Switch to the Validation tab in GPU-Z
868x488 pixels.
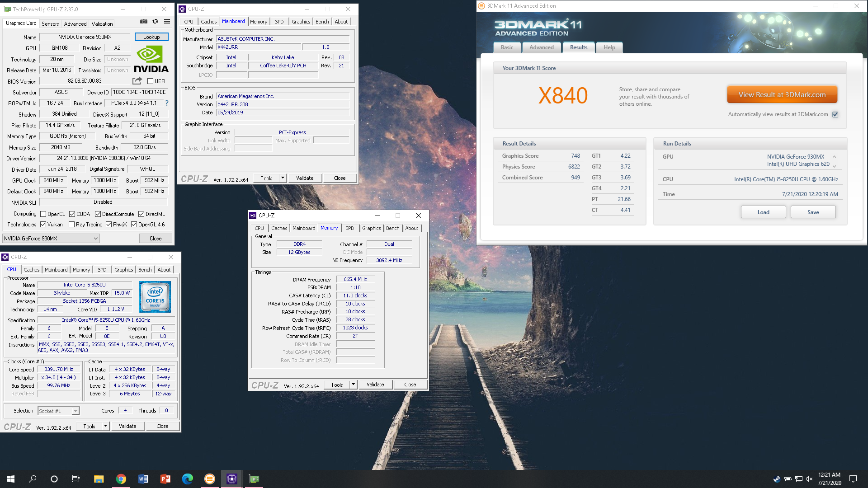pyautogui.click(x=102, y=24)
